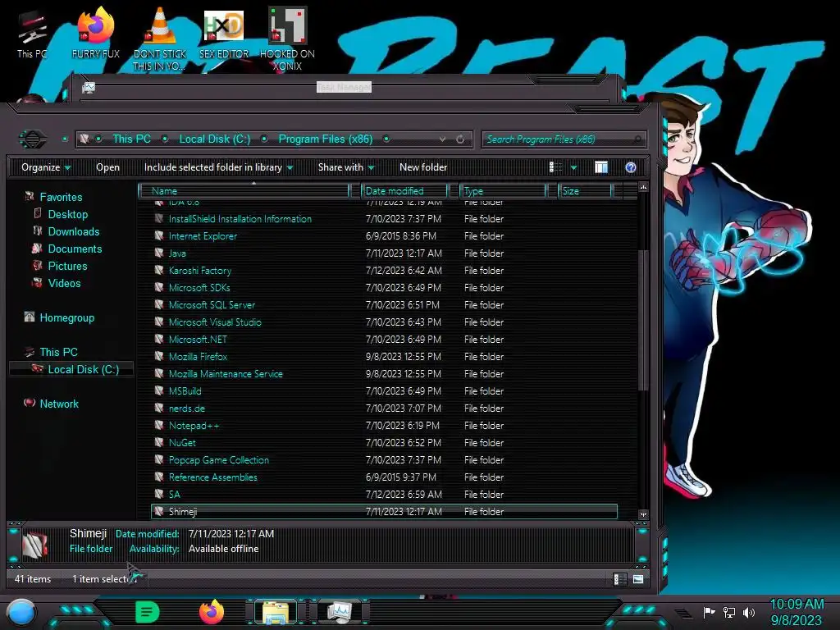Select Favorites in navigation pane

(61, 197)
